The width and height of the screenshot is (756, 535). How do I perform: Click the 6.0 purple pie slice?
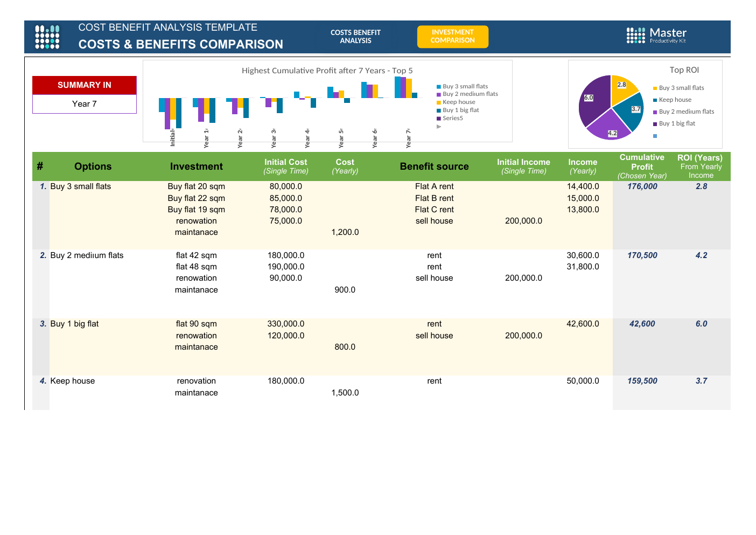tap(592, 100)
